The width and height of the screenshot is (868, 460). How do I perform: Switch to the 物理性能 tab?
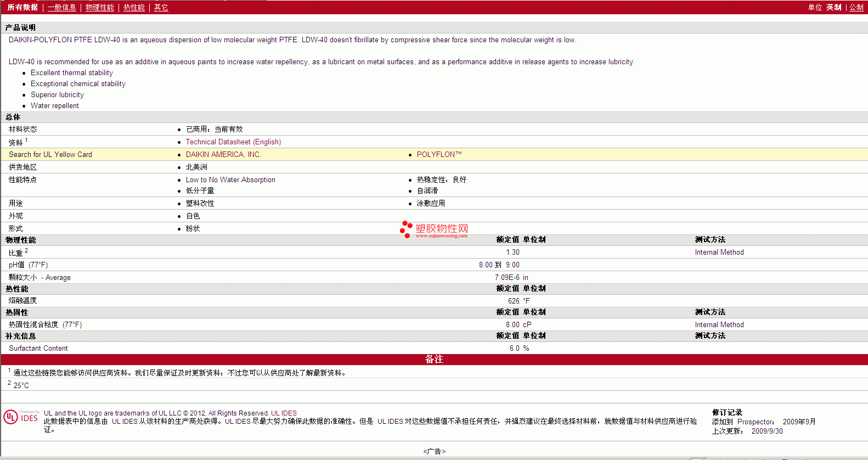coord(99,7)
